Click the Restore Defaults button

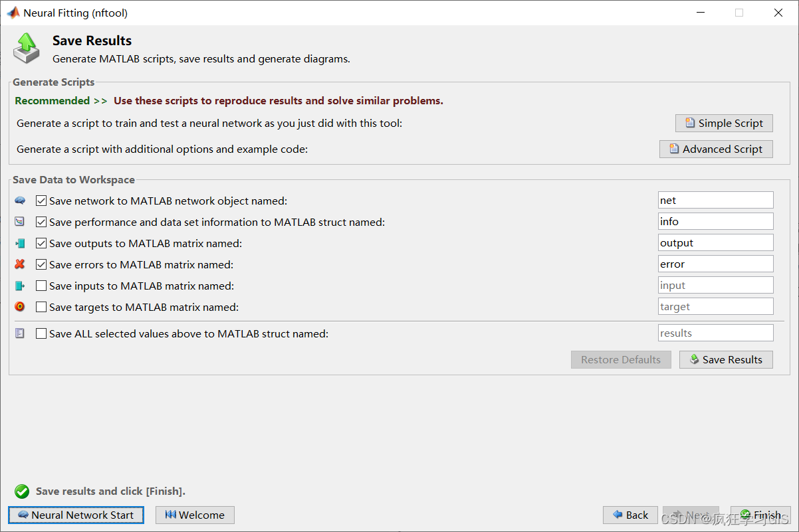coord(621,359)
